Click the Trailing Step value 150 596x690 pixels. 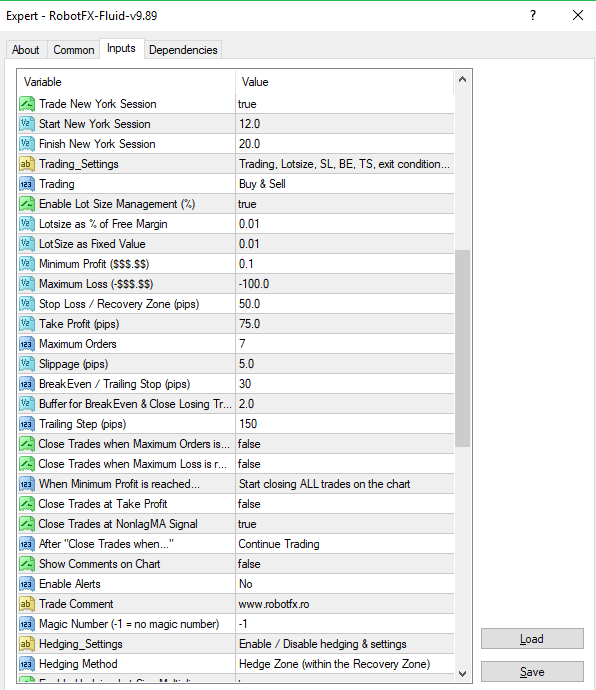coord(345,425)
